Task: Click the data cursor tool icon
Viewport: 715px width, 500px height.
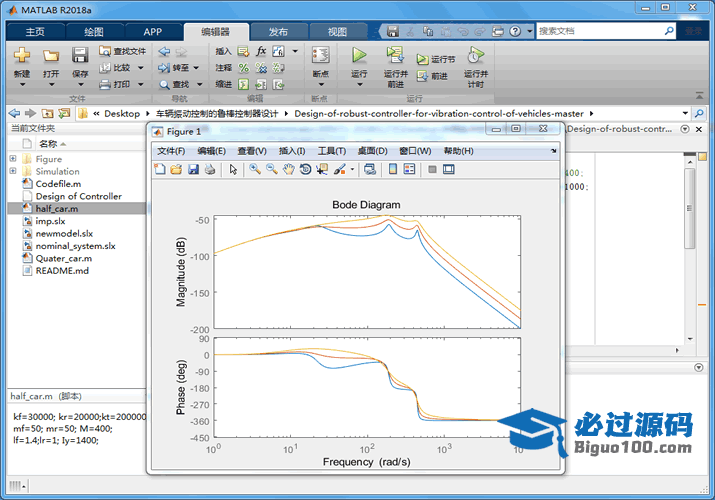Action: [322, 170]
